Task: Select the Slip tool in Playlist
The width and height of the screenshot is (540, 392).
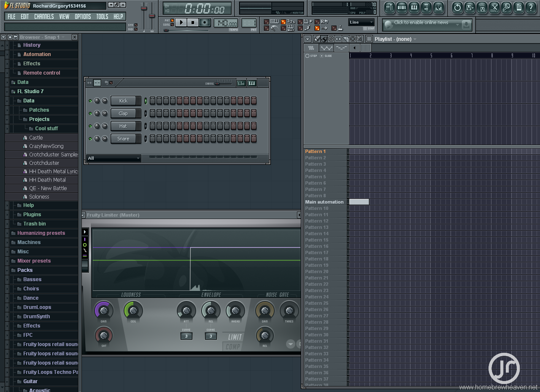Action: 338,39
